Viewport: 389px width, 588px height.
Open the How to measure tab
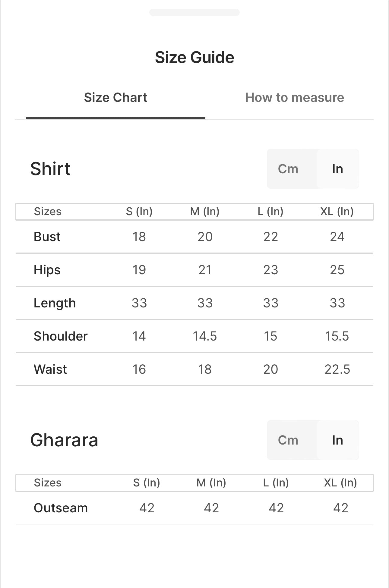pos(294,98)
